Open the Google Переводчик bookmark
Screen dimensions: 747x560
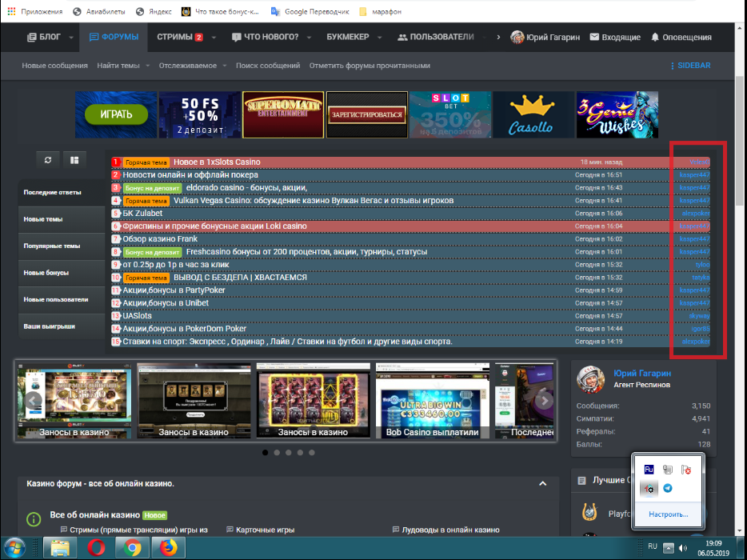coord(310,11)
